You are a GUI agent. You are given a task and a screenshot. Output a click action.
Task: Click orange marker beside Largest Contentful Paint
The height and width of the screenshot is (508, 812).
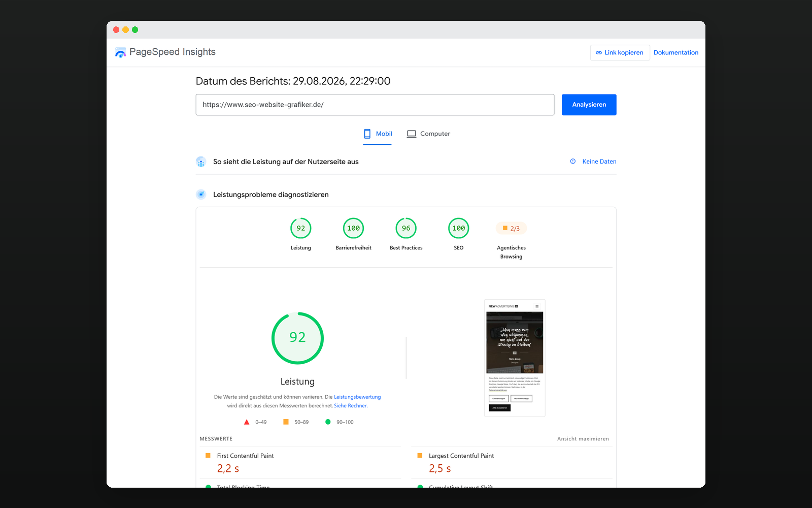coord(420,456)
